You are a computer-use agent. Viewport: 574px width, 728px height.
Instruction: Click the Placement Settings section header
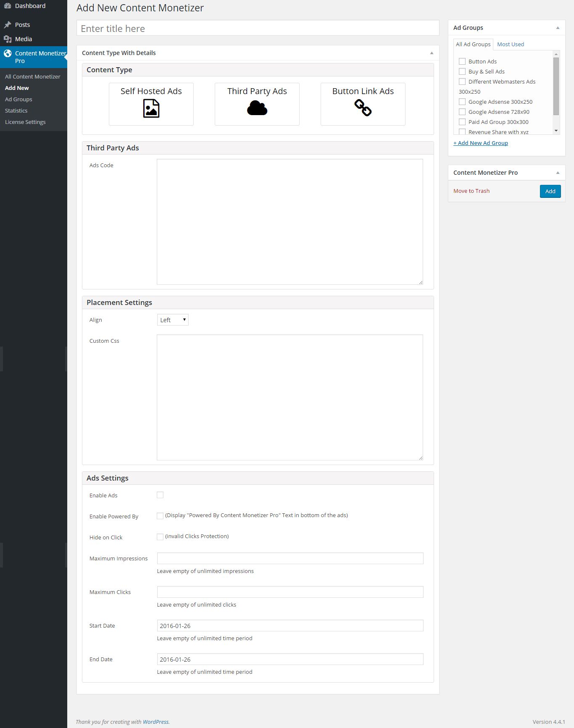tap(258, 302)
